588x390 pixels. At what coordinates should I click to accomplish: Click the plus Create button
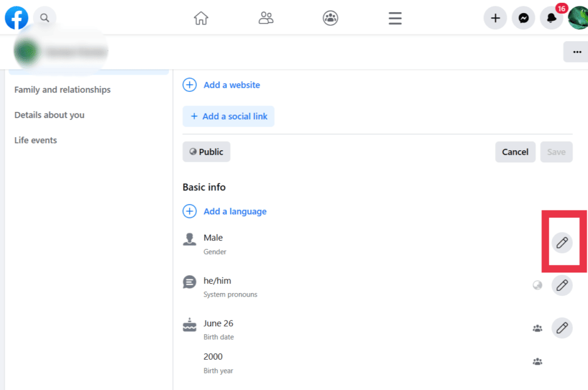coord(496,18)
